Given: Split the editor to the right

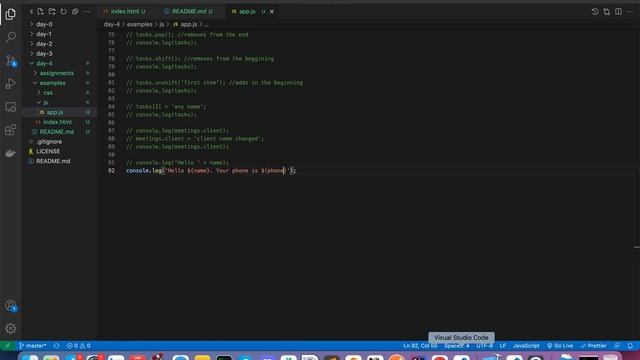Looking at the screenshot, I should [x=618, y=12].
